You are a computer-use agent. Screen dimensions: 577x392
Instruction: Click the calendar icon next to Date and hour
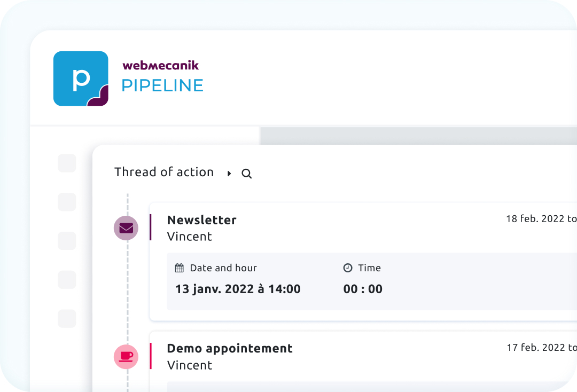coord(180,268)
